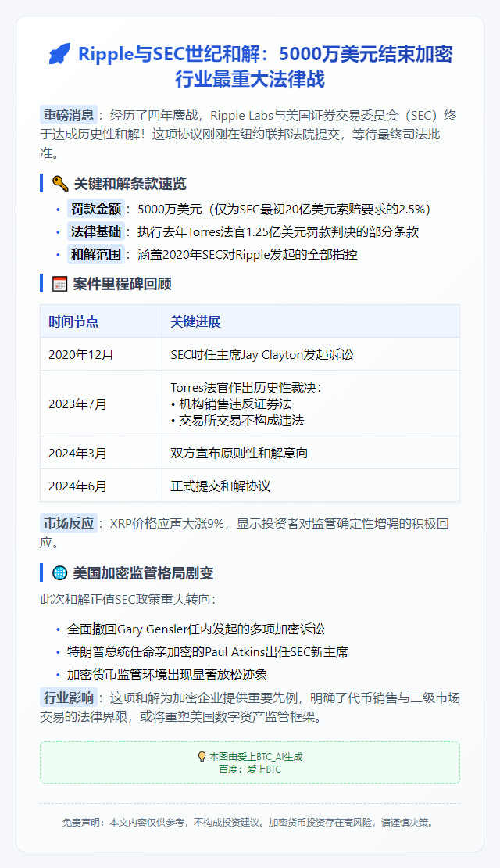The height and width of the screenshot is (868, 500).
Task: Click the 交易所交易不构成违法 bullet
Action: (x=237, y=420)
